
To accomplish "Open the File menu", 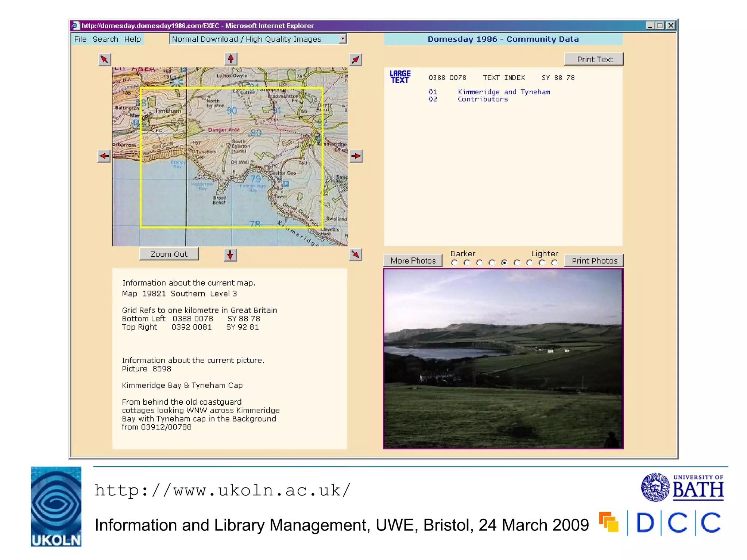I will [x=80, y=39].
